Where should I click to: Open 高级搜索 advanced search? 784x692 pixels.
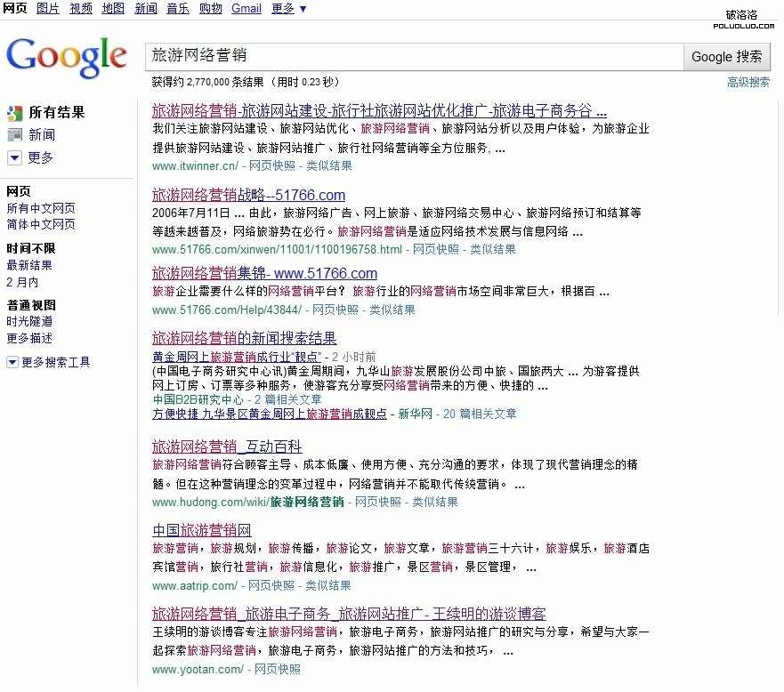748,81
